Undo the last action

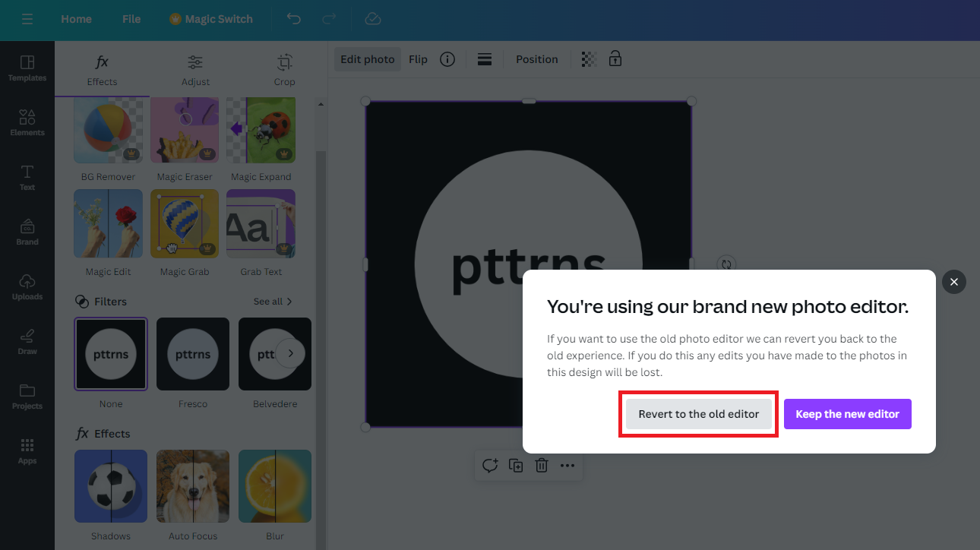[294, 19]
